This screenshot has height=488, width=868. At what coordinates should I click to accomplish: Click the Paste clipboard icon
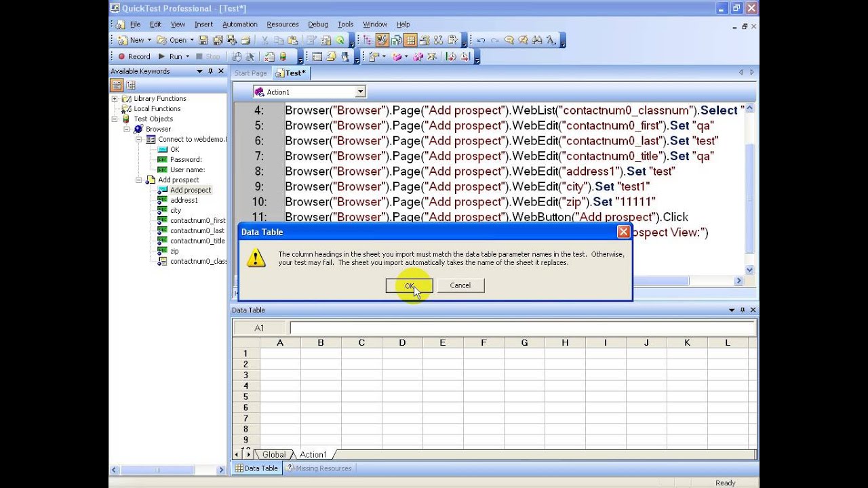click(x=292, y=40)
